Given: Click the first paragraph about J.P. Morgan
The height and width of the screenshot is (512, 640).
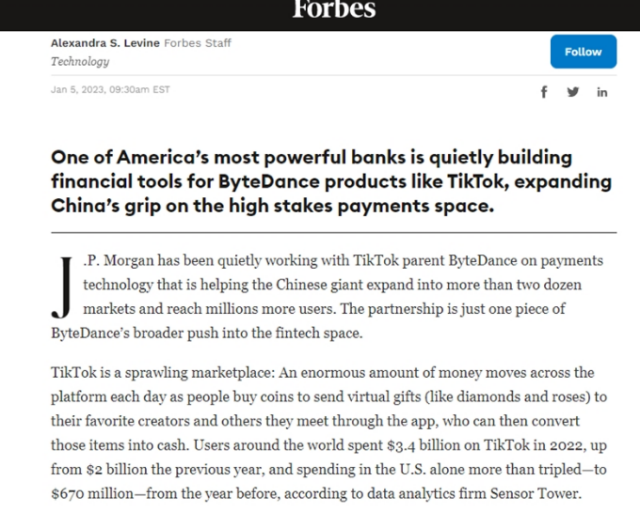Looking at the screenshot, I should coord(327,296).
